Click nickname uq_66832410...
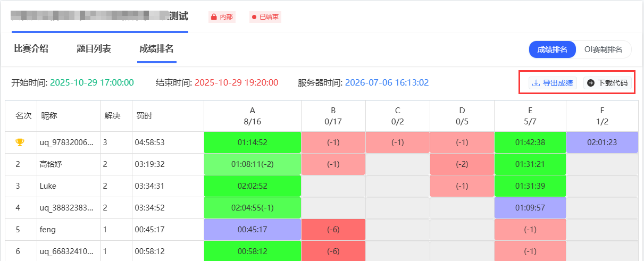The width and height of the screenshot is (644, 261). 68,251
